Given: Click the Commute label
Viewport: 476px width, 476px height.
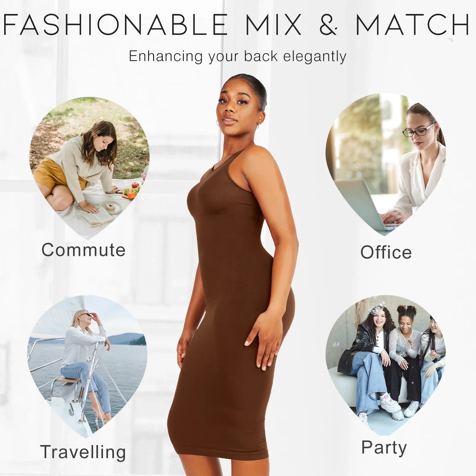Looking at the screenshot, I should click(x=83, y=250).
